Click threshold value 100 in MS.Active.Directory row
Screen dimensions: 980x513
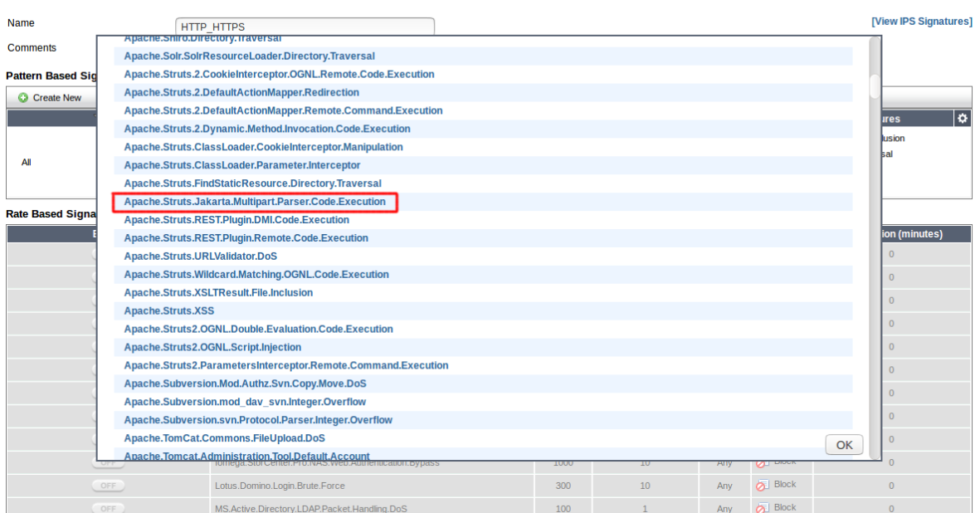(x=563, y=509)
